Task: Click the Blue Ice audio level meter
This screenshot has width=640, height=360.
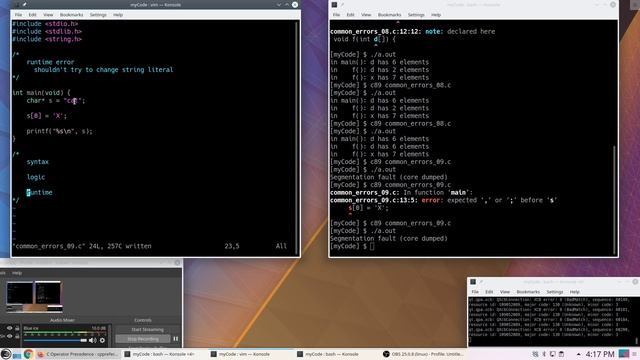Action: pos(65,333)
